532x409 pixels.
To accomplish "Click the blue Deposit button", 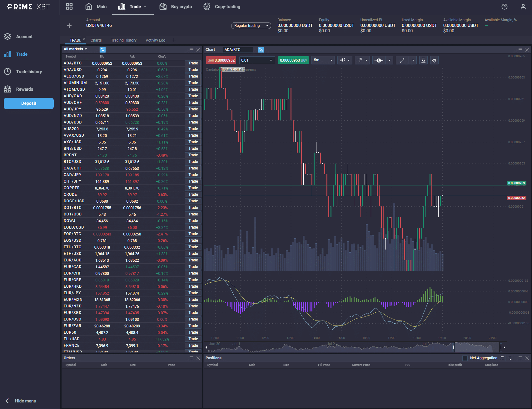I will (x=29, y=104).
